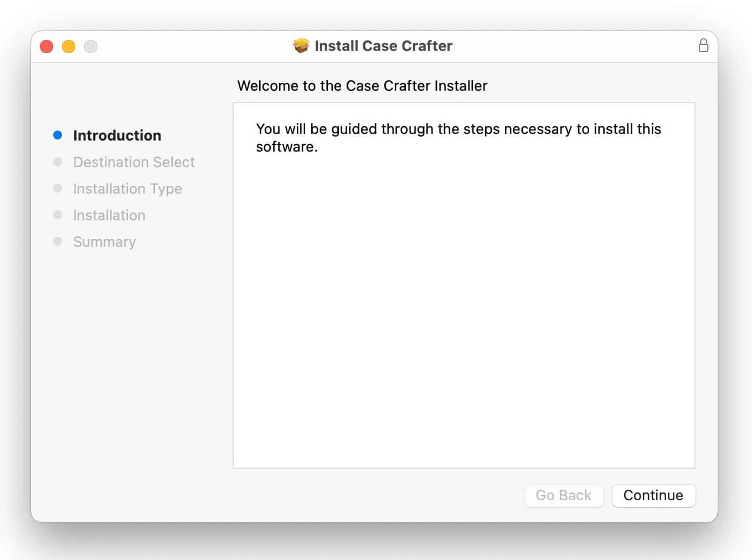Click the disabled gray zoom button
The height and width of the screenshot is (560, 752).
click(x=91, y=46)
